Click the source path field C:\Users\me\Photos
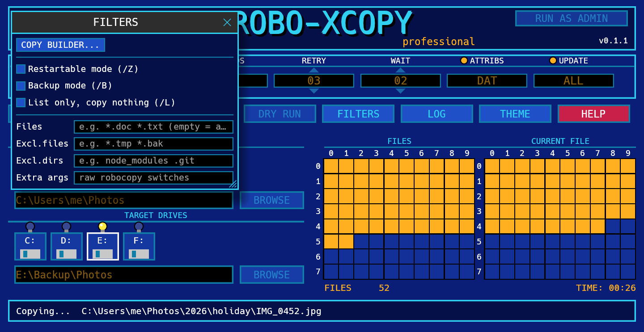Image resolution: width=644 pixels, height=332 pixels. tap(124, 200)
